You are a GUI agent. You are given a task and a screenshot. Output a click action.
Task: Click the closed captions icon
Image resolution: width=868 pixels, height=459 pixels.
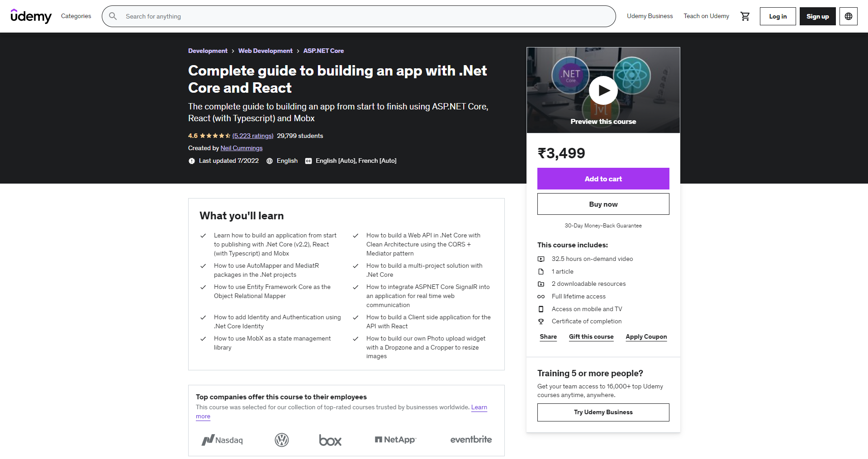pyautogui.click(x=308, y=161)
